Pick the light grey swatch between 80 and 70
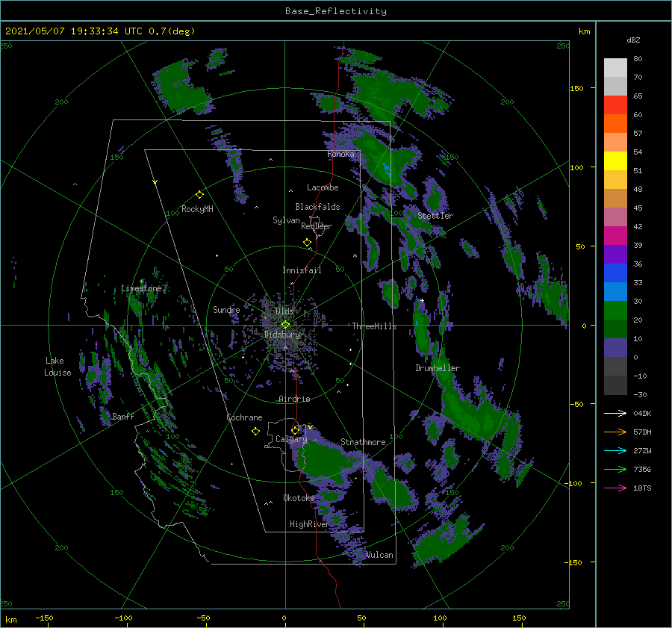The image size is (672, 628). tap(615, 68)
